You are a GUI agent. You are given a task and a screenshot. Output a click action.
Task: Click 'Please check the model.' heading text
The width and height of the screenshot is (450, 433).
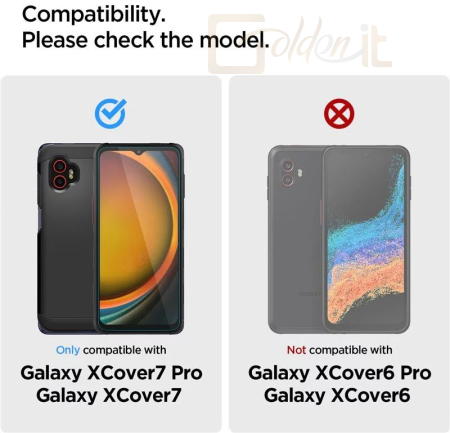(x=145, y=40)
